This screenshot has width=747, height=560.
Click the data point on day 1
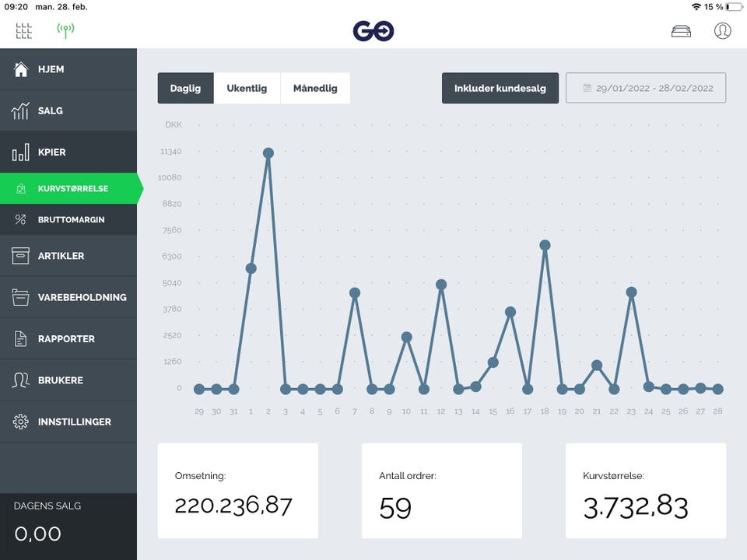(x=251, y=268)
